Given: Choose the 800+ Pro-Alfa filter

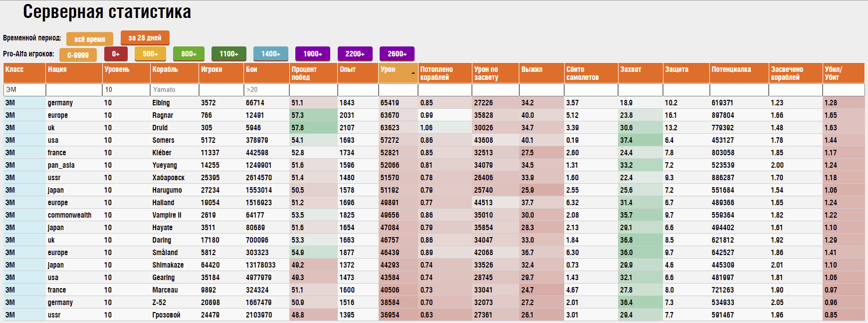Looking at the screenshot, I should 189,54.
